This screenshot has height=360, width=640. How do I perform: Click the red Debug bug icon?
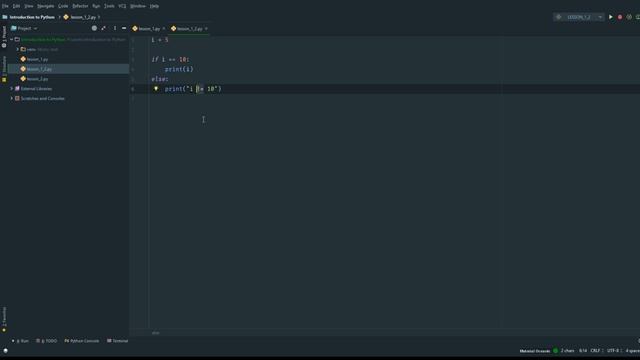click(x=620, y=17)
